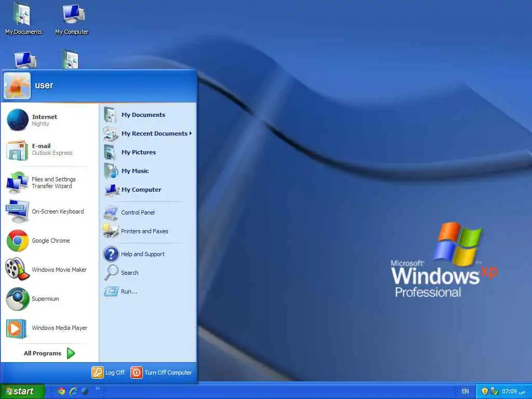Screen dimensions: 532x399
Task: Click the user name text in Start menu
Action: tap(44, 85)
